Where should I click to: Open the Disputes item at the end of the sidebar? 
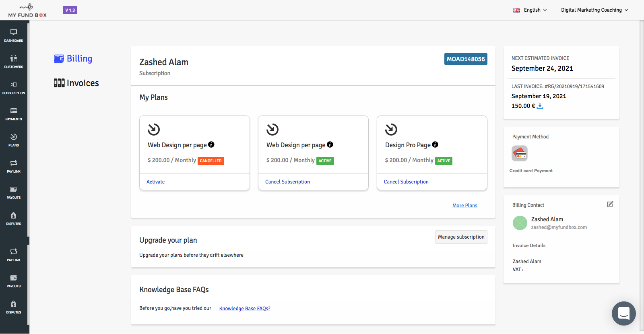click(14, 307)
